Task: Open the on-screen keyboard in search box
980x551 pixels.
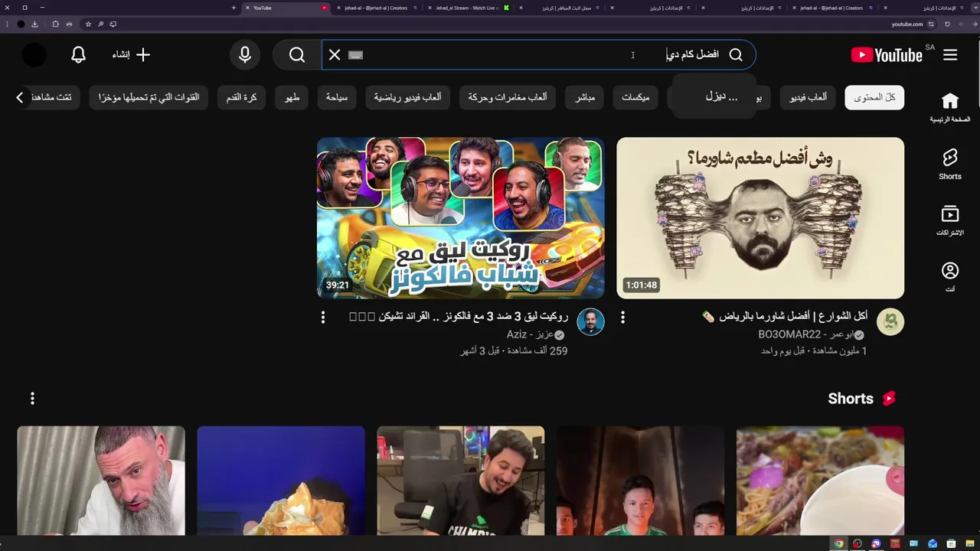Action: 355,55
